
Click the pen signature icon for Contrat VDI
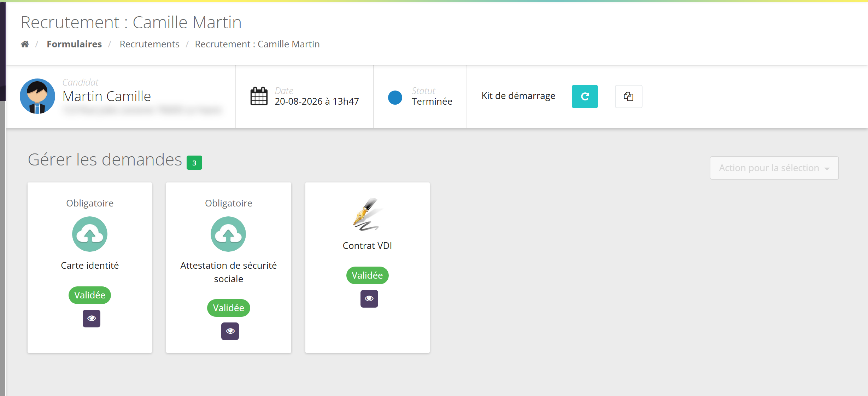click(x=367, y=215)
